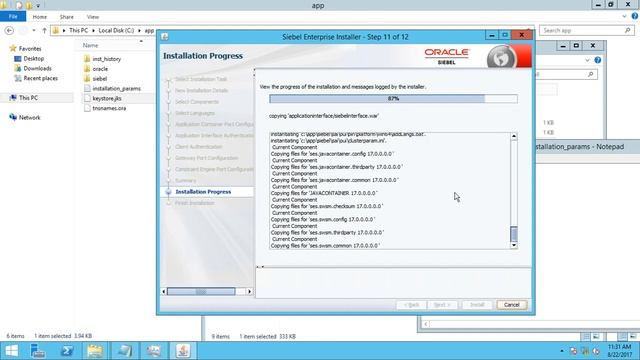The height and width of the screenshot is (360, 640).
Task: Open the Share ribbon tab
Action: point(67,17)
